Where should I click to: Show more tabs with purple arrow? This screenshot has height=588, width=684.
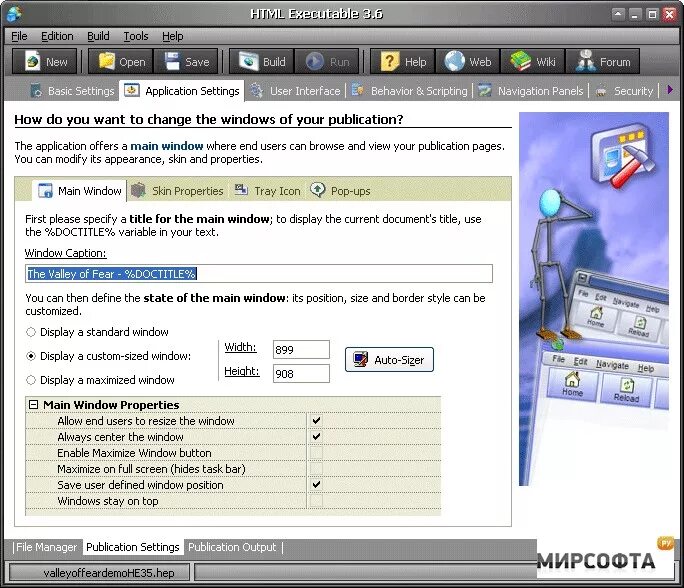(670, 90)
